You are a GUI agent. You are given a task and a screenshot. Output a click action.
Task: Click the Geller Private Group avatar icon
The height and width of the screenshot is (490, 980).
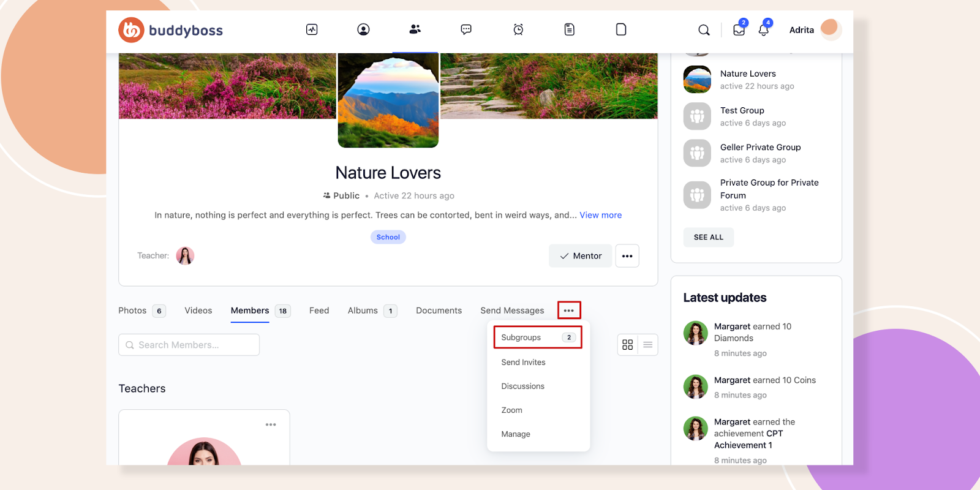tap(697, 153)
